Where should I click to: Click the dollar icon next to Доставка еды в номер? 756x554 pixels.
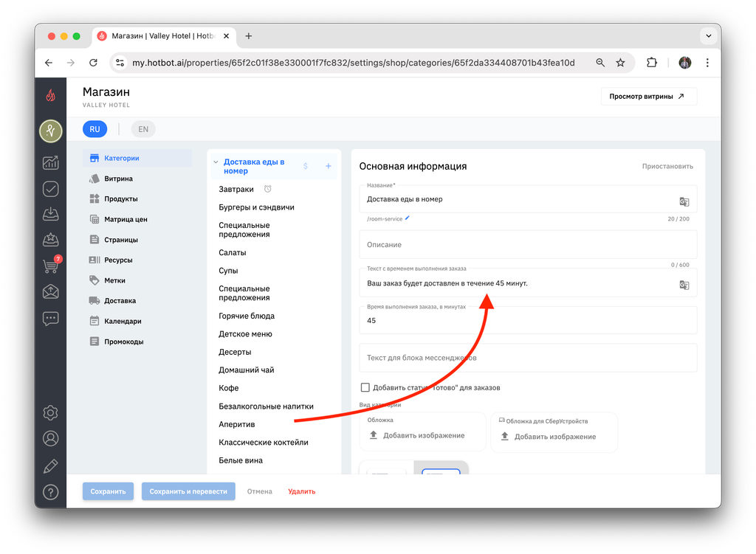tap(306, 166)
